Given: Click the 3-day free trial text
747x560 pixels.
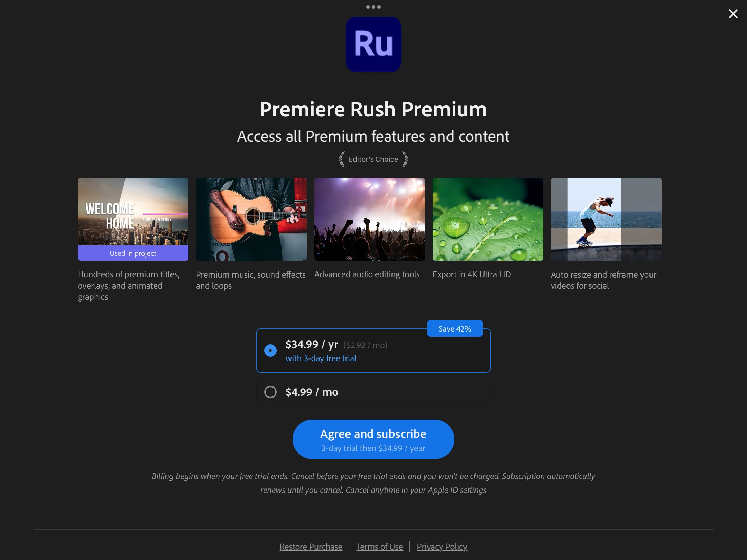Looking at the screenshot, I should [x=321, y=358].
